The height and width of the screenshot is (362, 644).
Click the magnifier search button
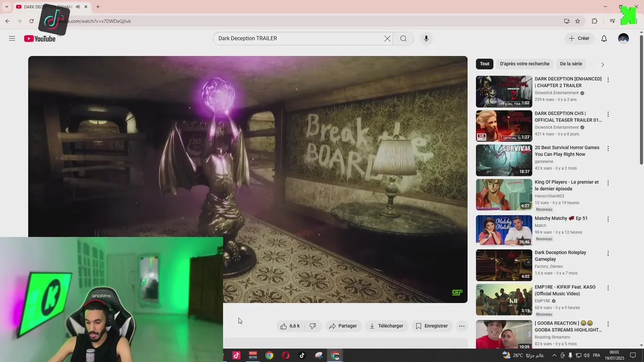(403, 39)
